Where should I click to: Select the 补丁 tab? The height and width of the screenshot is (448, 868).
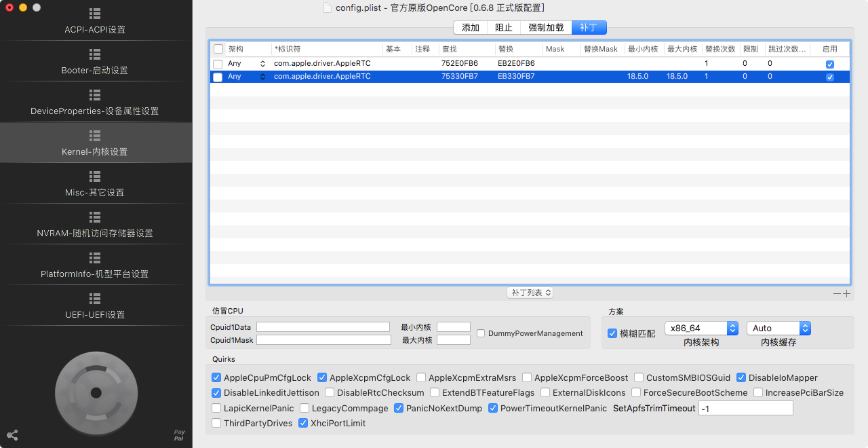tap(589, 27)
